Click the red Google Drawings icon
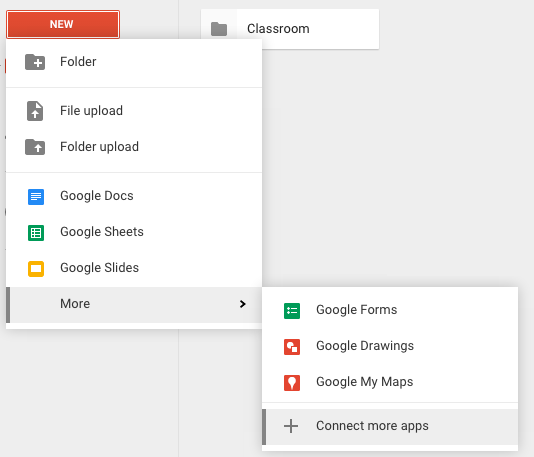 pos(292,347)
